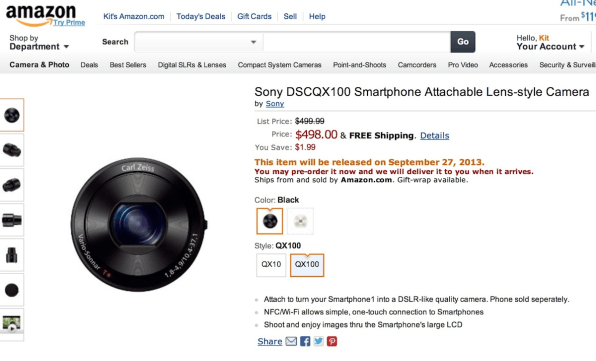Screen dimensions: 596x361
Task: Select the QX100 style option
Action: [307, 265]
